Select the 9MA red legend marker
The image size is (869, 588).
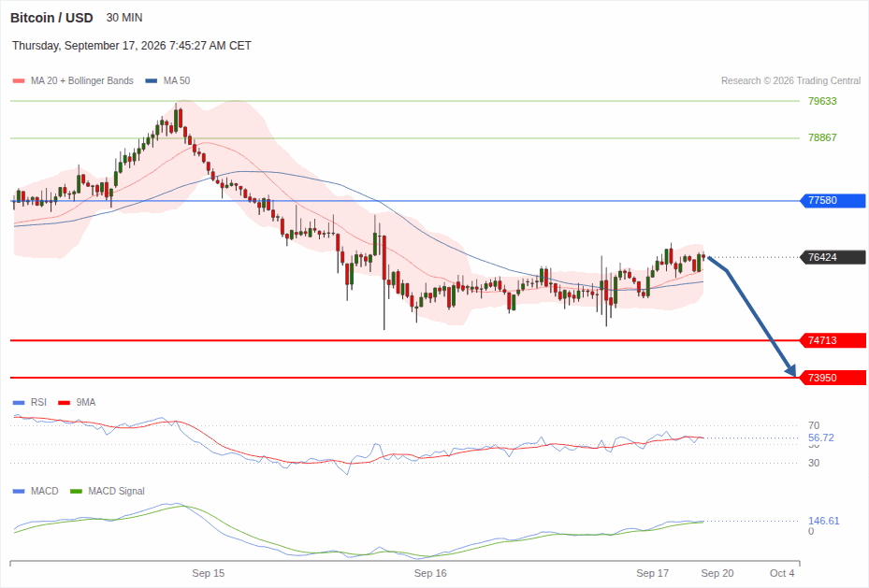(x=64, y=403)
